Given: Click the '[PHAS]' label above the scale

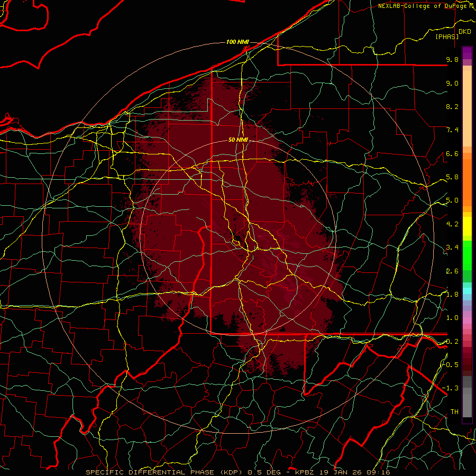Looking at the screenshot, I should click(447, 36).
